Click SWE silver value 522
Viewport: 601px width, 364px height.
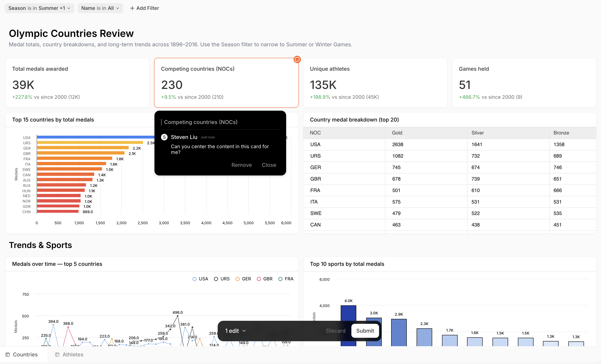tap(475, 213)
